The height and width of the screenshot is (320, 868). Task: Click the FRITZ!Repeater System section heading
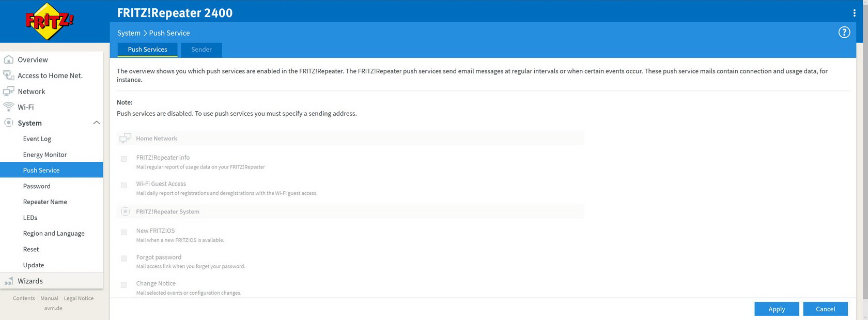click(x=167, y=211)
